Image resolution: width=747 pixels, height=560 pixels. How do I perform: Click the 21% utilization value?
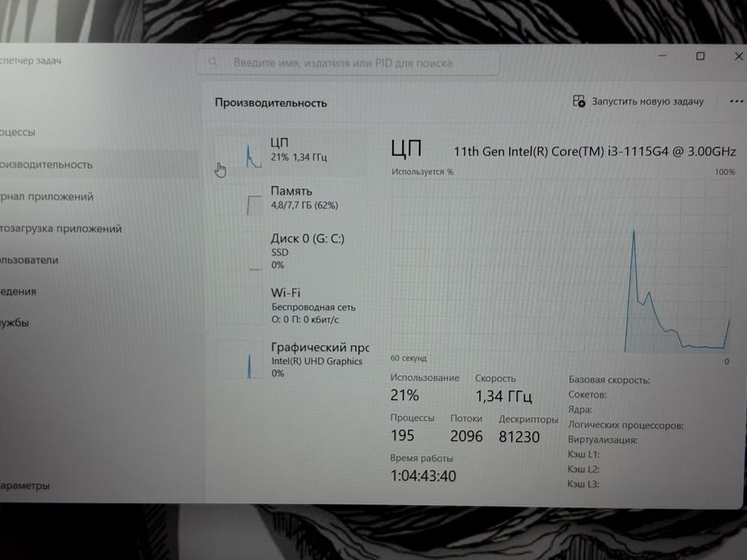click(404, 395)
